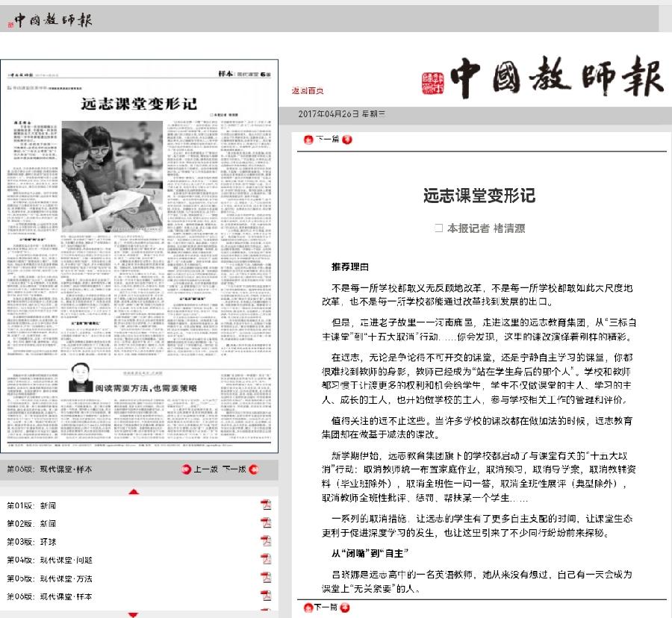Open 第01版：新闻 page
The image size is (672, 618).
(31, 506)
